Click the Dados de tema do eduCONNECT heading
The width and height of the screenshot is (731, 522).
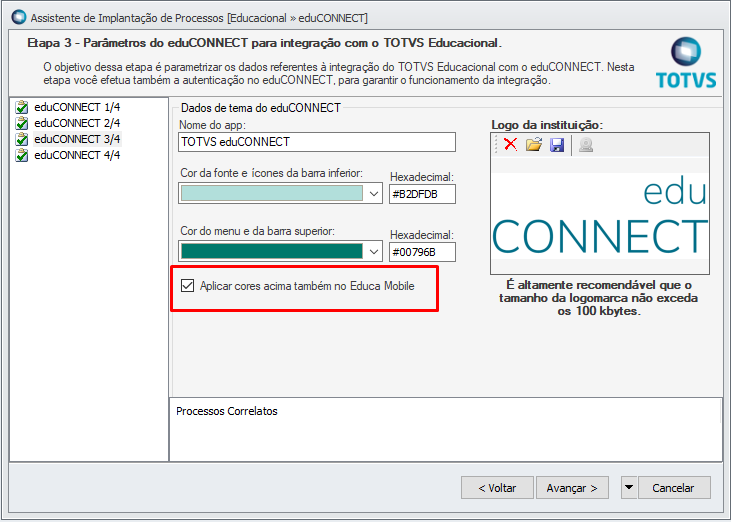(261, 108)
